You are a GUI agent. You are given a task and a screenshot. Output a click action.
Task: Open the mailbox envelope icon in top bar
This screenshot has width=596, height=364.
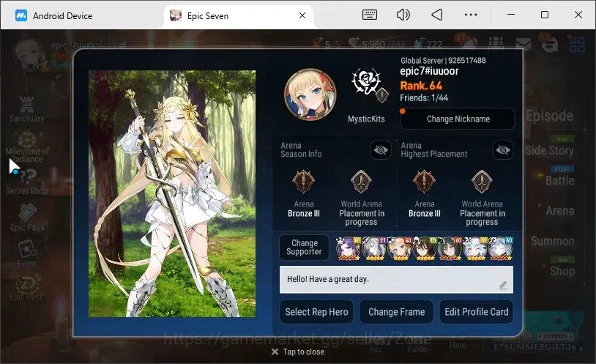pos(524,45)
